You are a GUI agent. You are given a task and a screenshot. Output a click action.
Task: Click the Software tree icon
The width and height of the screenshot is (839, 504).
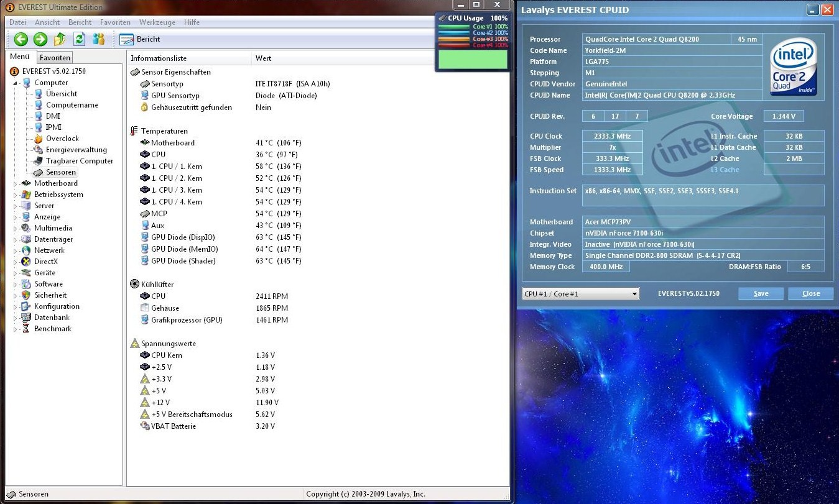pos(25,284)
